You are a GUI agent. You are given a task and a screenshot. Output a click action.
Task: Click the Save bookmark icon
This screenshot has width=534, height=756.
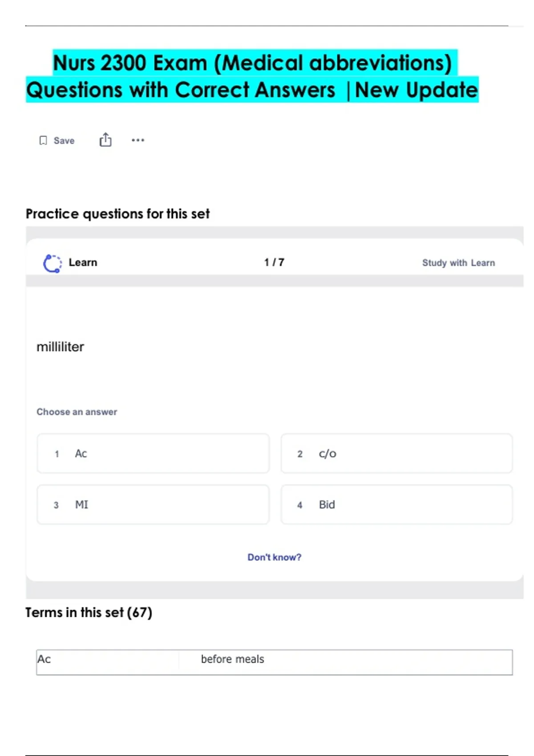[x=43, y=141]
